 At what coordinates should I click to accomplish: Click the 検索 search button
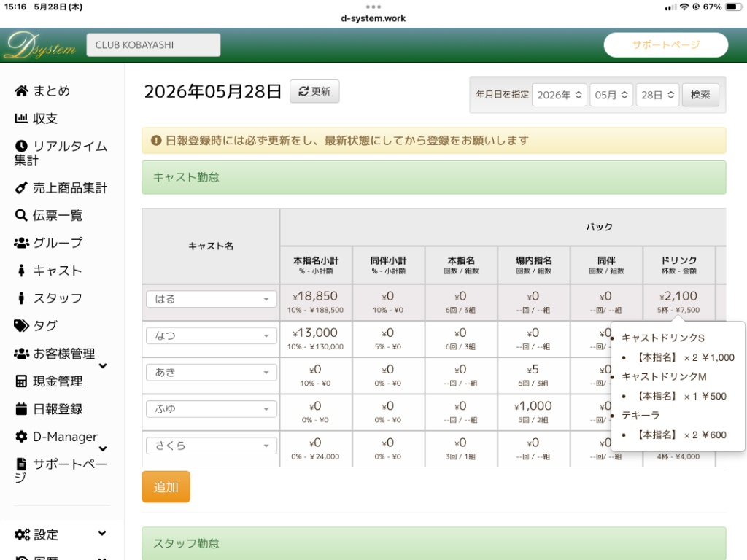[700, 95]
